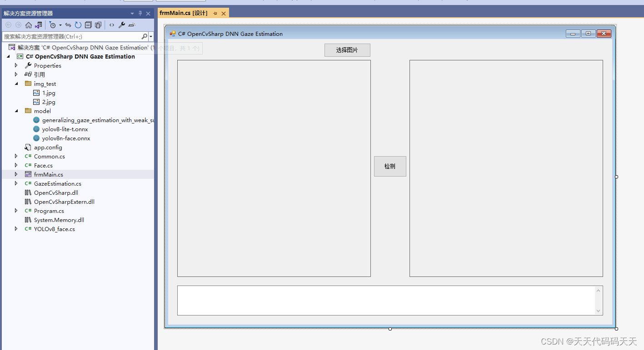Collapse the solution root node arrow

pyautogui.click(x=9, y=56)
